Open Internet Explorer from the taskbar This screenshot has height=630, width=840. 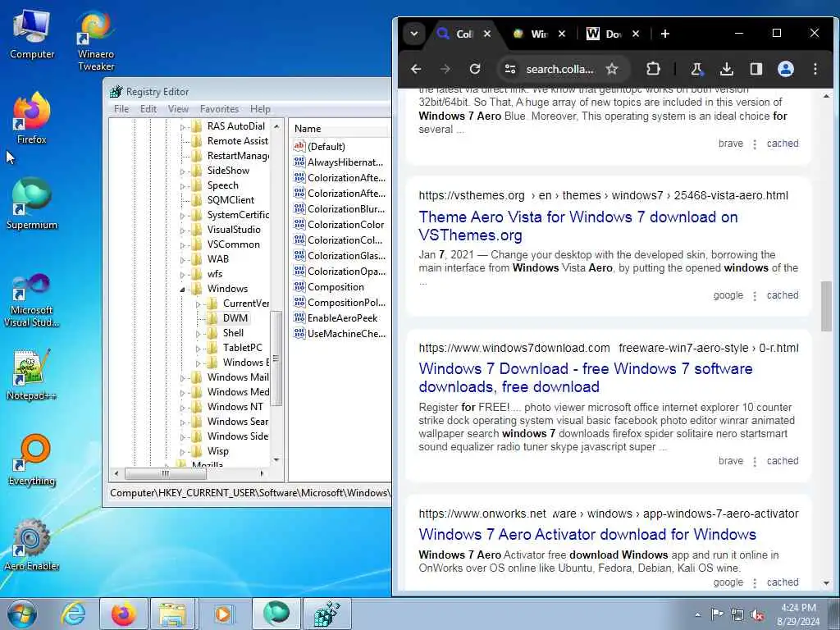click(x=72, y=614)
